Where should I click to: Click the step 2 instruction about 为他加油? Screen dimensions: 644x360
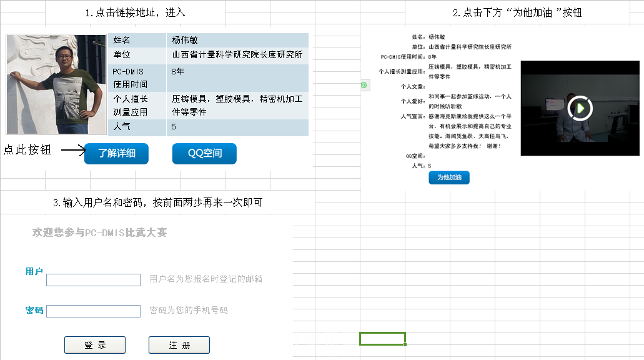pyautogui.click(x=517, y=12)
